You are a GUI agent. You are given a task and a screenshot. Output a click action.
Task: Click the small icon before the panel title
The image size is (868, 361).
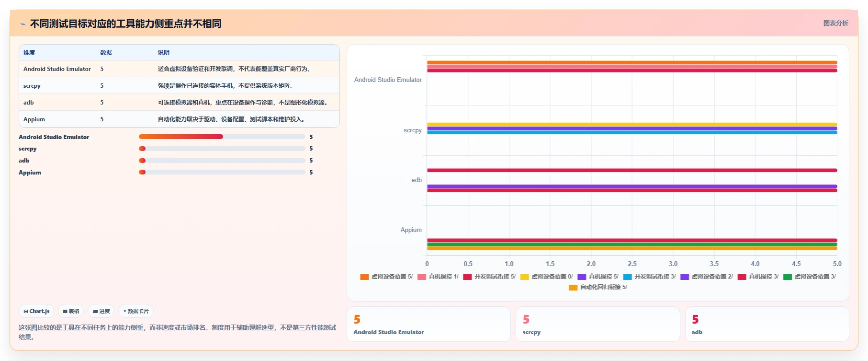point(23,24)
